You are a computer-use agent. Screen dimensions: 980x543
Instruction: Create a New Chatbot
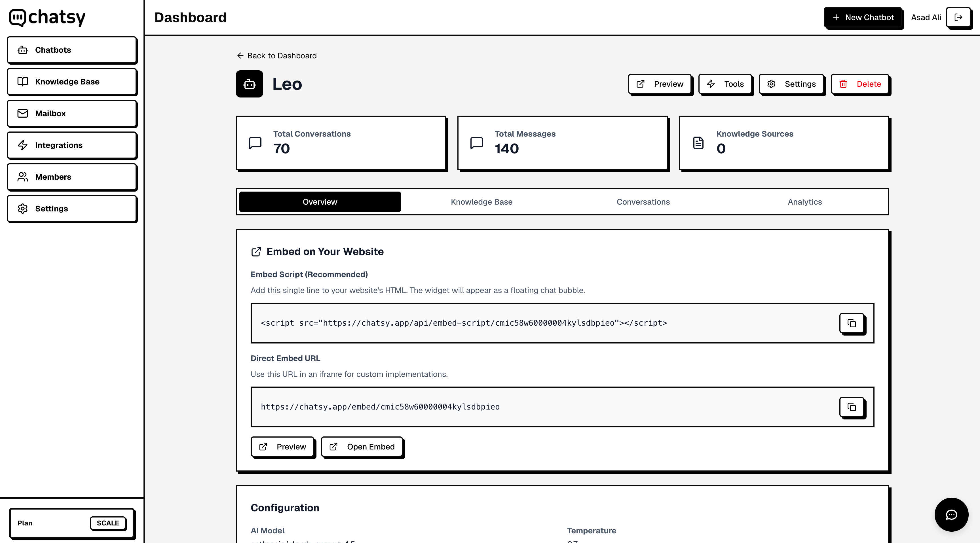[x=863, y=18]
